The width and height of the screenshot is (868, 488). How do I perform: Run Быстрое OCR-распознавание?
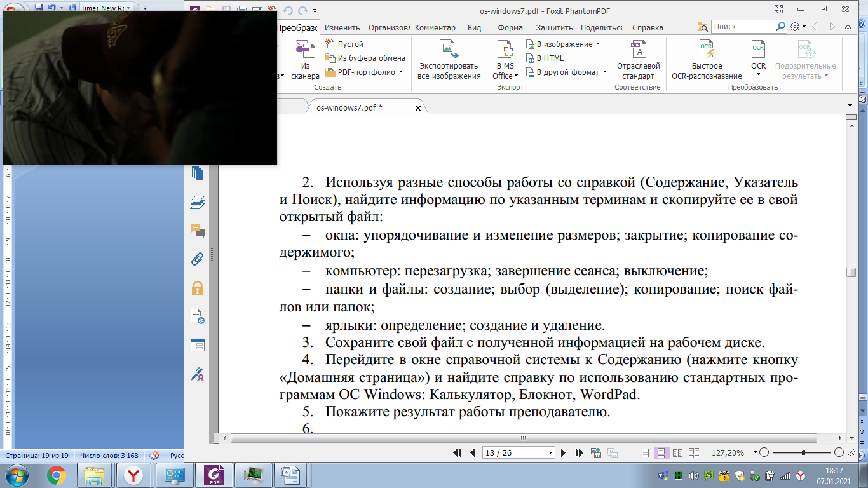(x=707, y=60)
